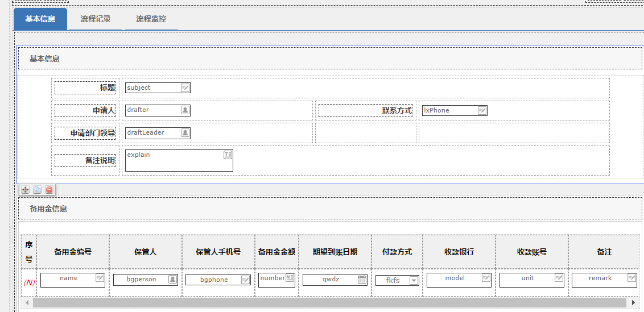Click the edit icon in lxPhone field
644x312 pixels.
point(482,110)
